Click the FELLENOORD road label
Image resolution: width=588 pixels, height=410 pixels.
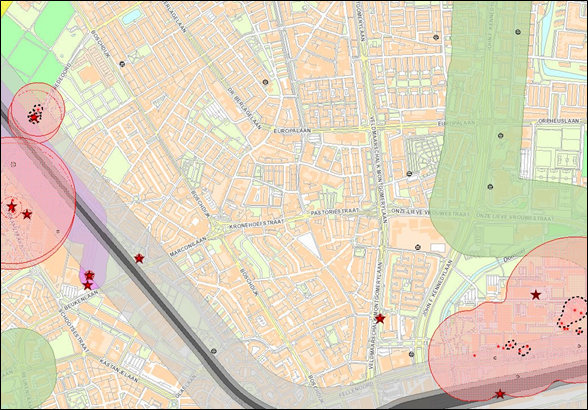tap(356, 390)
